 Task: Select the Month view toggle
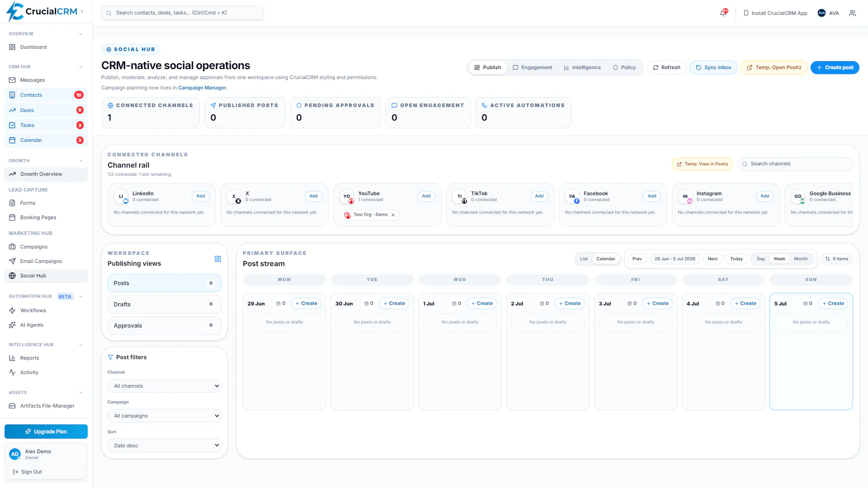coord(801,259)
